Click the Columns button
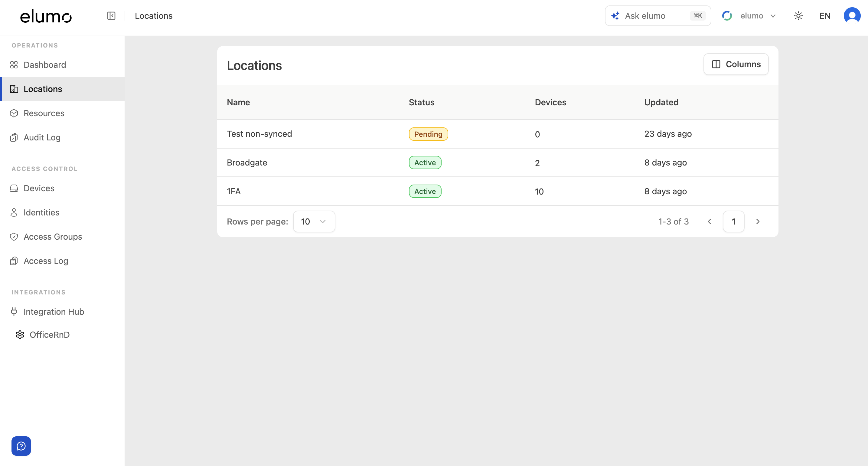Image resolution: width=868 pixels, height=466 pixels. point(736,64)
